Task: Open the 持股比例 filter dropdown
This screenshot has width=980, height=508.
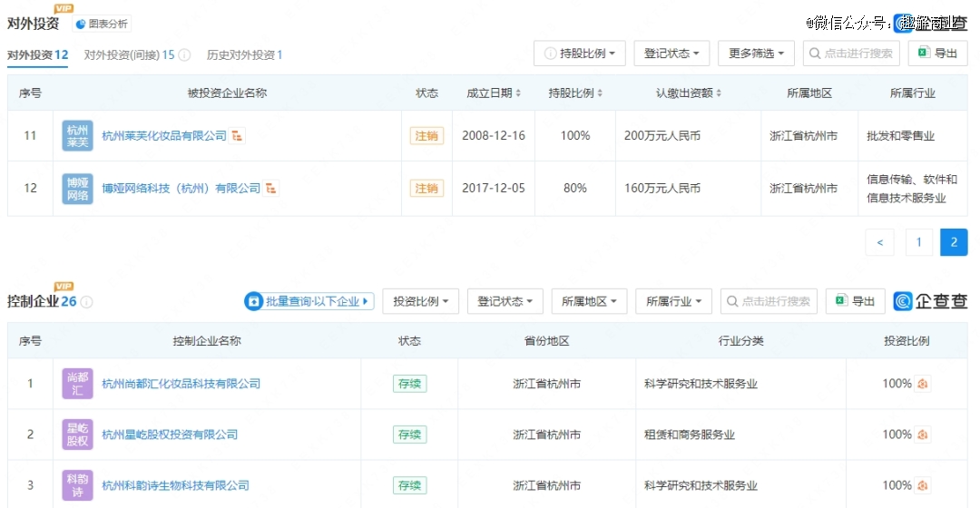Action: coord(579,54)
